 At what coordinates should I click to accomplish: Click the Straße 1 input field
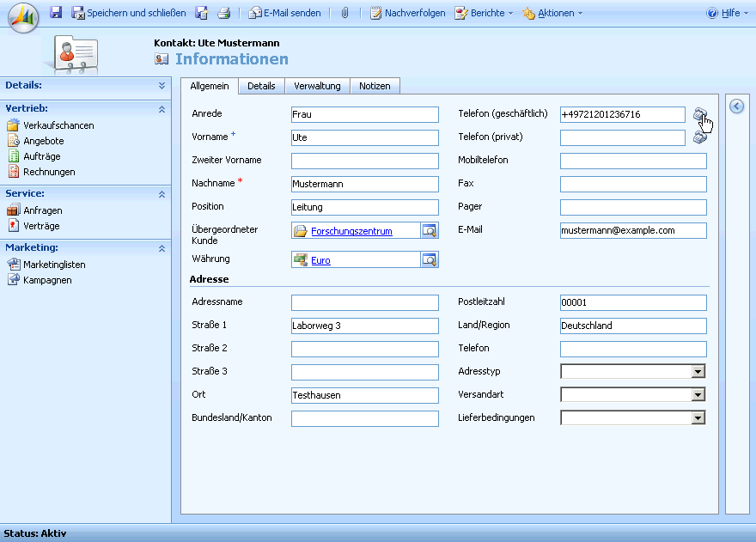pos(365,326)
